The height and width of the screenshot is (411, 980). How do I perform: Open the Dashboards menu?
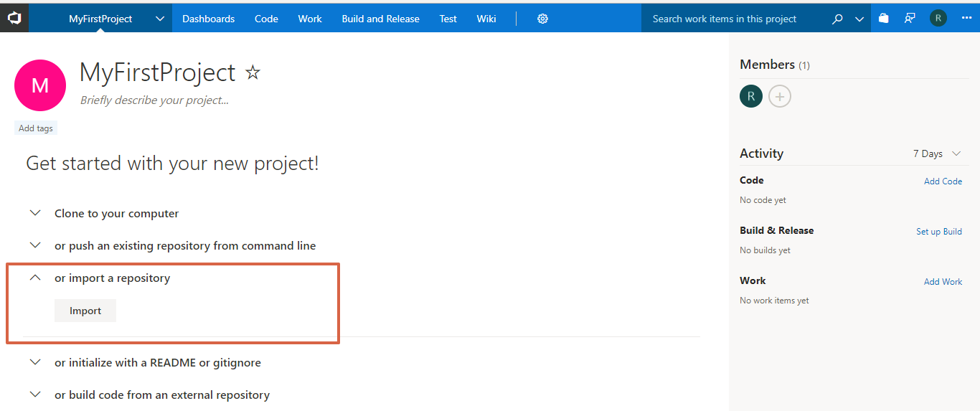(209, 19)
